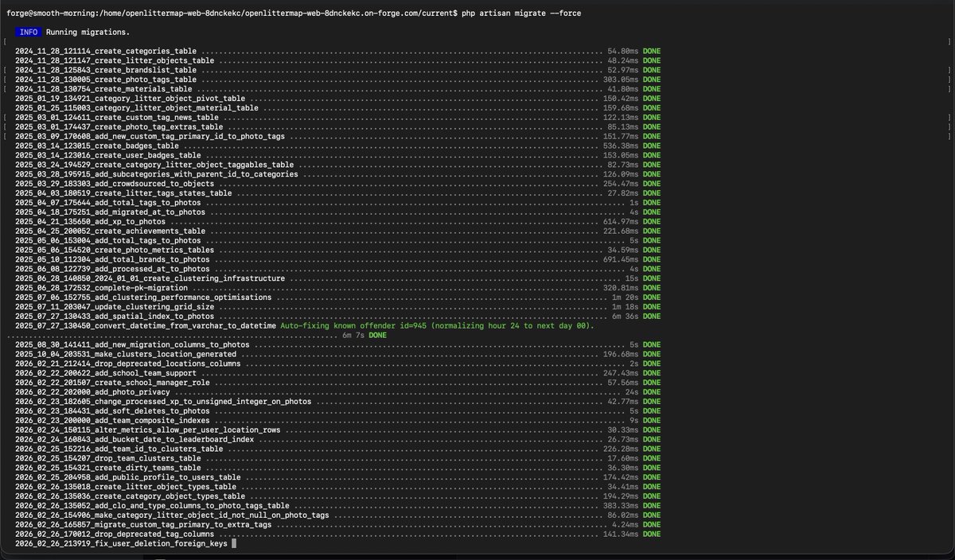Click 2025_10_04_203531_make_clusters_location_generated
This screenshot has height=560, width=955.
click(x=126, y=354)
